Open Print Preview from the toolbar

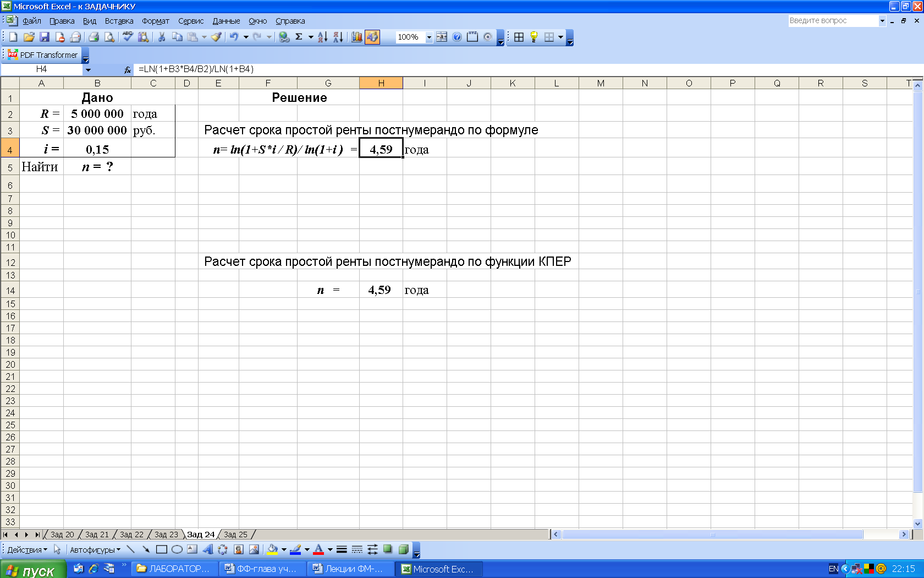tap(109, 37)
